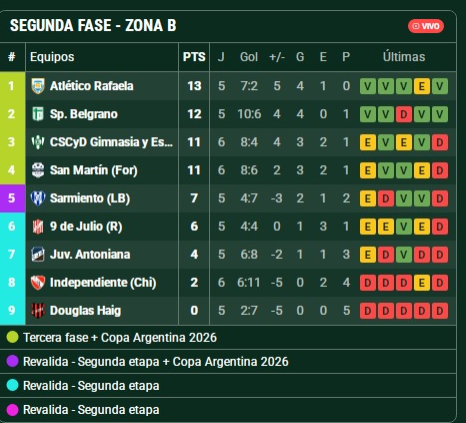Open the Juv. Antoniana crest icon
The width and height of the screenshot is (466, 423).
click(38, 254)
